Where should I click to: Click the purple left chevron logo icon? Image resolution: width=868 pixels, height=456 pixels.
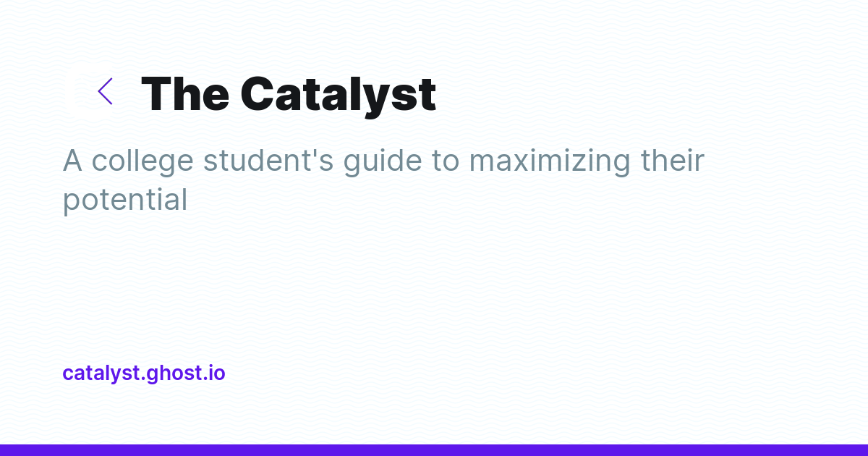[106, 91]
